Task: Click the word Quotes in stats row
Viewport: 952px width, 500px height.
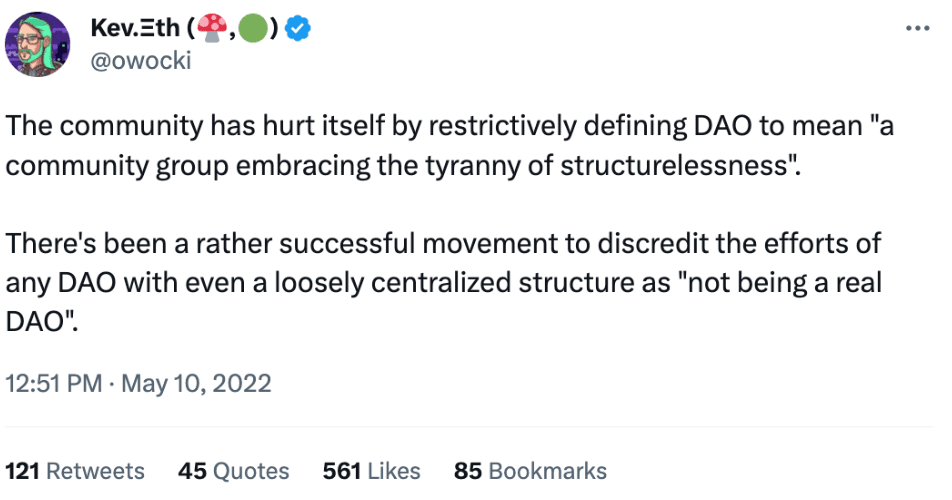Action: point(251,471)
